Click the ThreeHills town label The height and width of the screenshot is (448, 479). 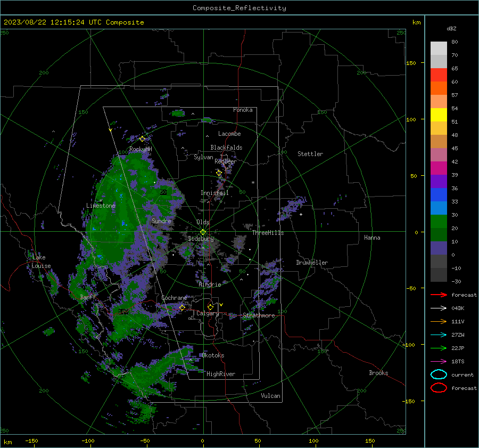click(268, 233)
